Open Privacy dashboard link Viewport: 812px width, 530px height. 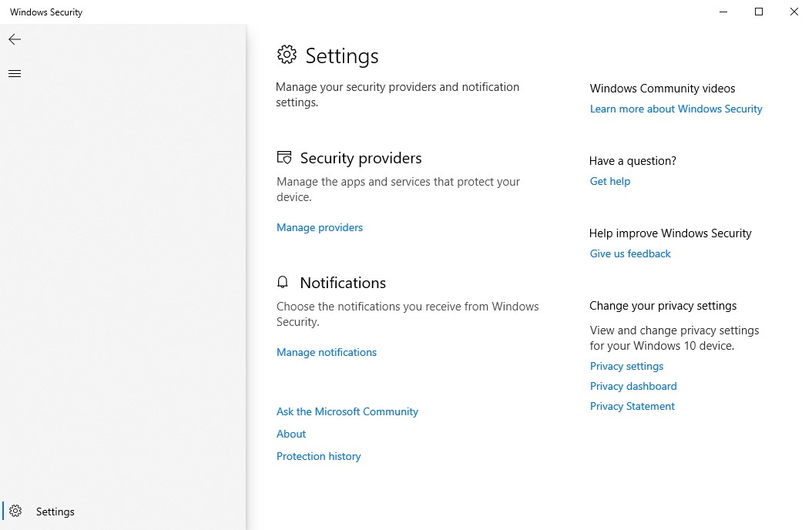[632, 386]
